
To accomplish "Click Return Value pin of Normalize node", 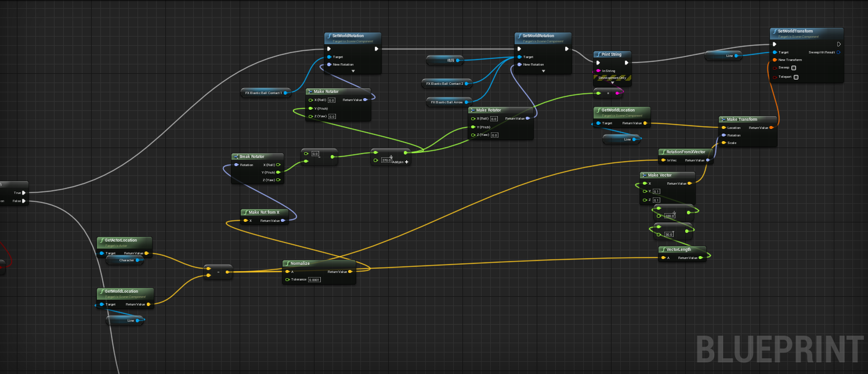I will pos(350,272).
